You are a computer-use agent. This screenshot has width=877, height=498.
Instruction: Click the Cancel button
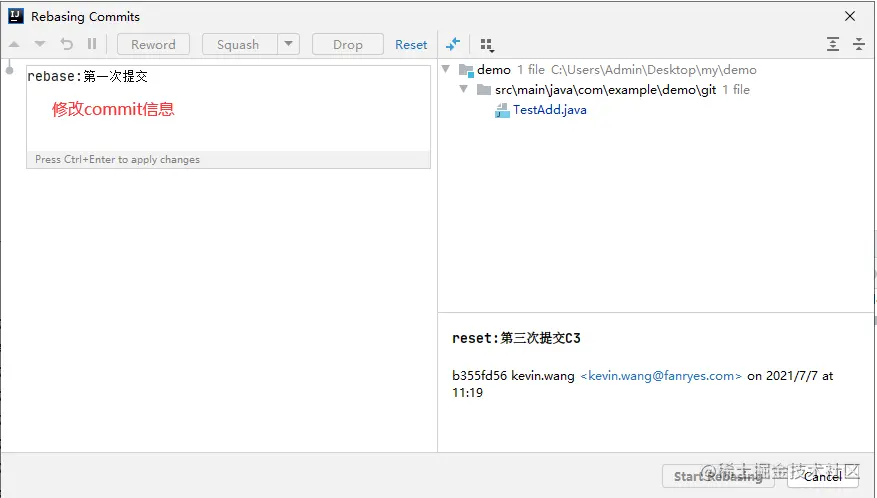coord(823,476)
